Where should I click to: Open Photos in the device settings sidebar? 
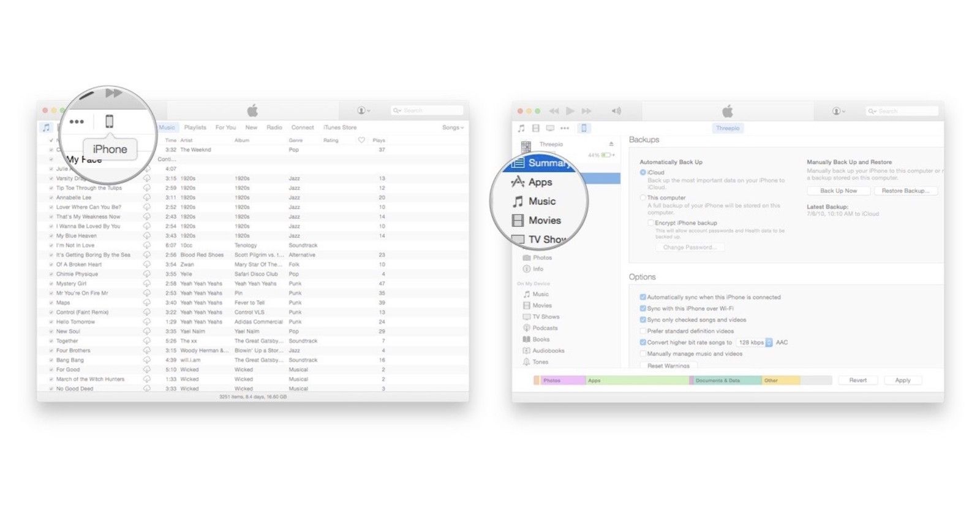(537, 257)
